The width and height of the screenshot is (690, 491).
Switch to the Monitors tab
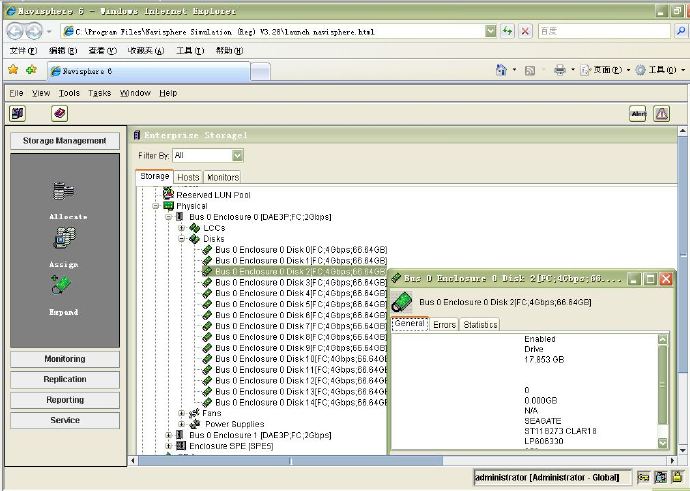[x=223, y=177]
